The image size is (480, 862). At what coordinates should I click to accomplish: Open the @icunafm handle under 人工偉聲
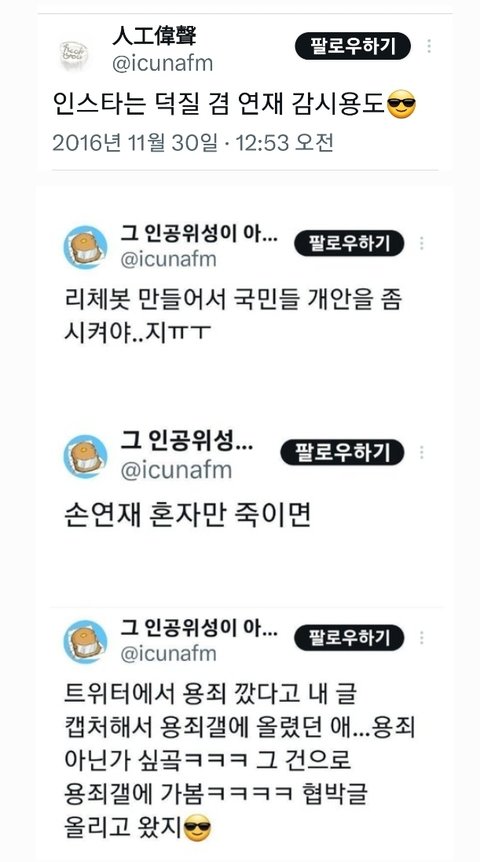(162, 64)
